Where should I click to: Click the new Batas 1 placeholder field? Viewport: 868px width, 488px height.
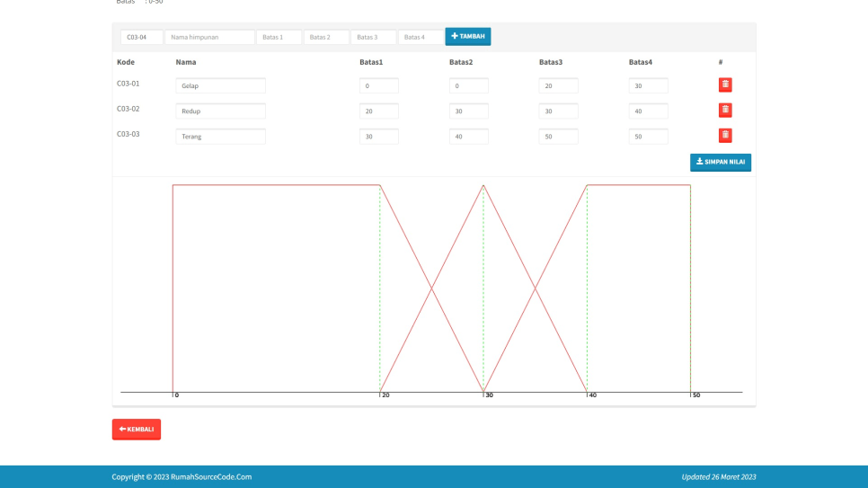coord(279,38)
